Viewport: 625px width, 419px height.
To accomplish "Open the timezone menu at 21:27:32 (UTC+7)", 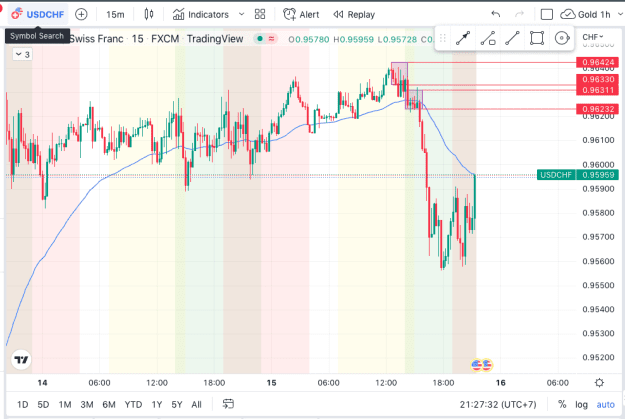I will [x=498, y=405].
